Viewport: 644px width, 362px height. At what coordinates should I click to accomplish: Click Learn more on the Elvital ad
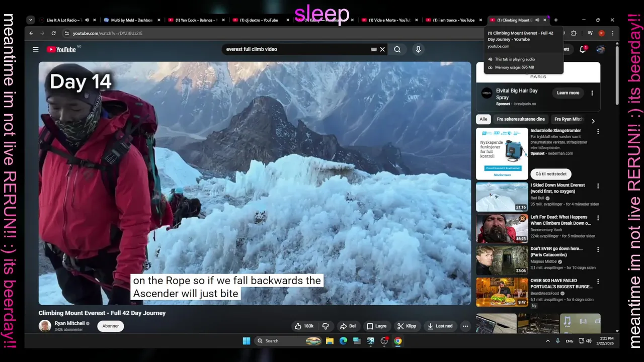(568, 93)
